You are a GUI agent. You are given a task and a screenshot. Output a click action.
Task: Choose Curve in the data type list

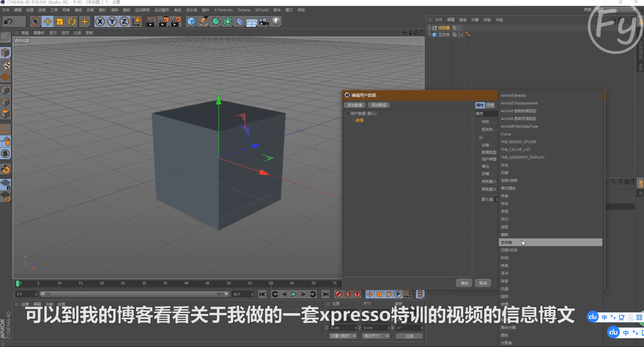point(550,134)
